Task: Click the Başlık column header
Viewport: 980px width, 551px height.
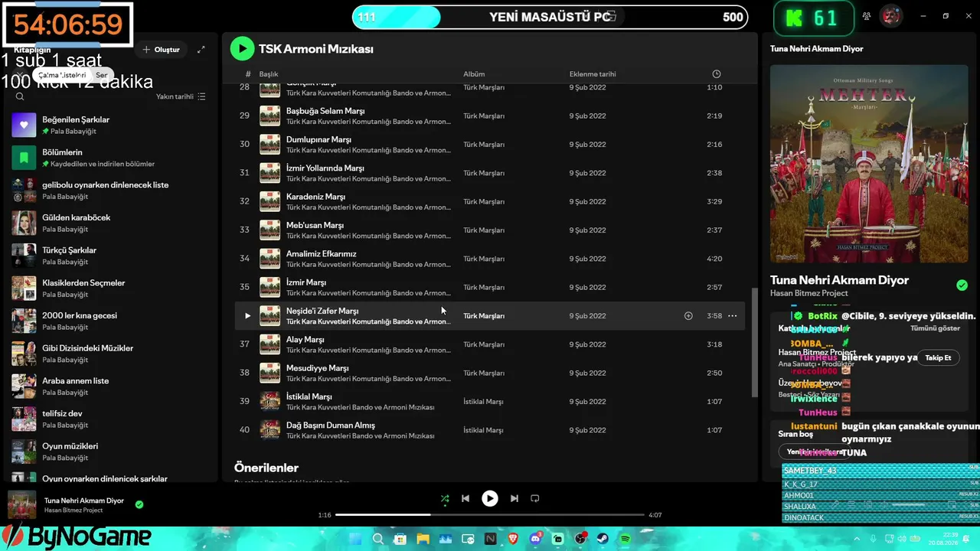Action: click(x=269, y=74)
